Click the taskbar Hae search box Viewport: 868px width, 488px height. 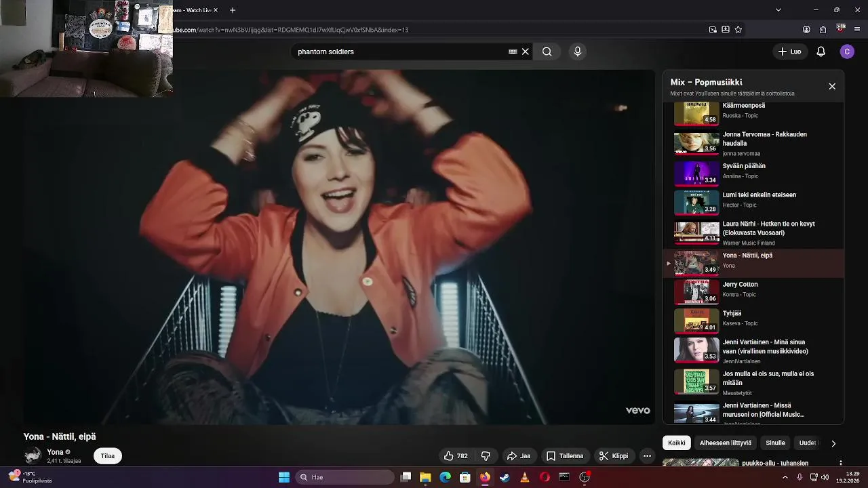click(346, 477)
